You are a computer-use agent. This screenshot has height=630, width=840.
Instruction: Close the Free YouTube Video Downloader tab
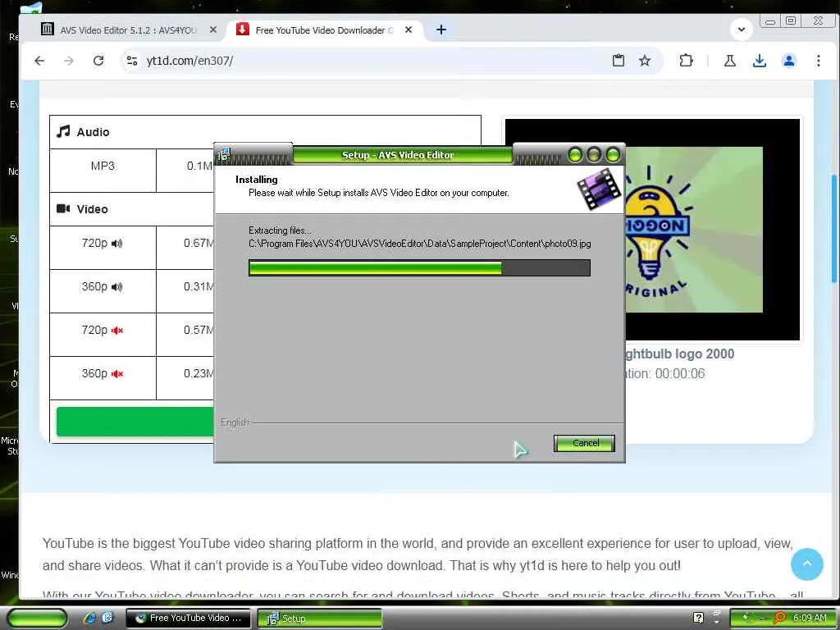point(409,30)
